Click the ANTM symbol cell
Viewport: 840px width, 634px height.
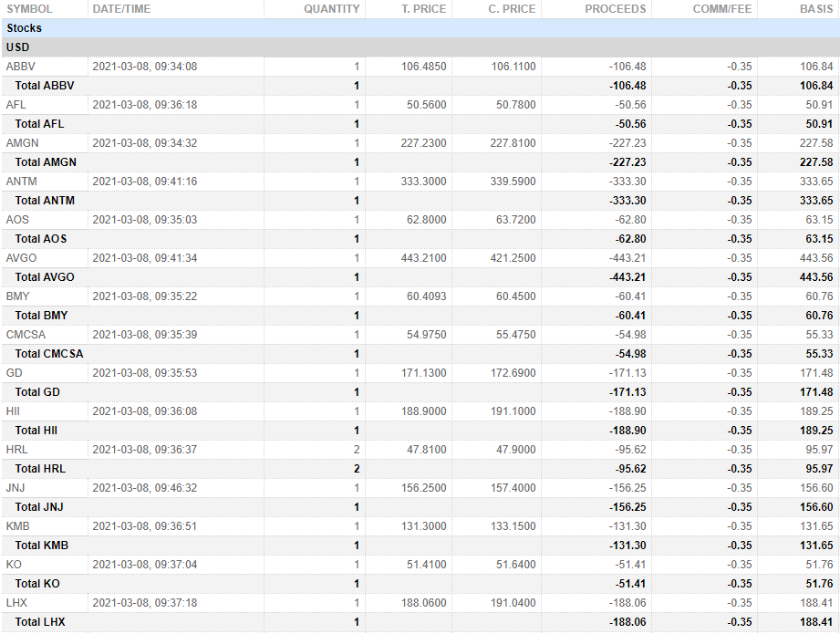click(x=21, y=182)
